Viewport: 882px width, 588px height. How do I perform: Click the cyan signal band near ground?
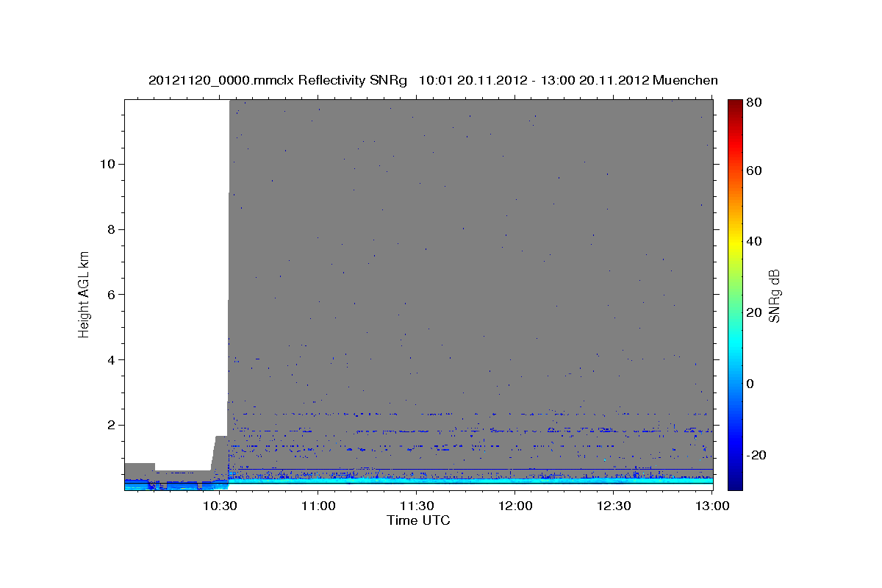pyautogui.click(x=470, y=481)
